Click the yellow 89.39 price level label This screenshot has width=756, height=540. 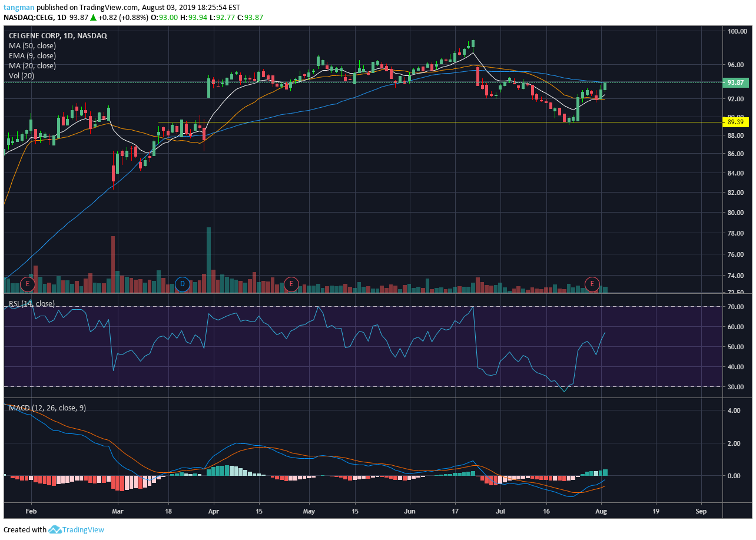point(736,122)
